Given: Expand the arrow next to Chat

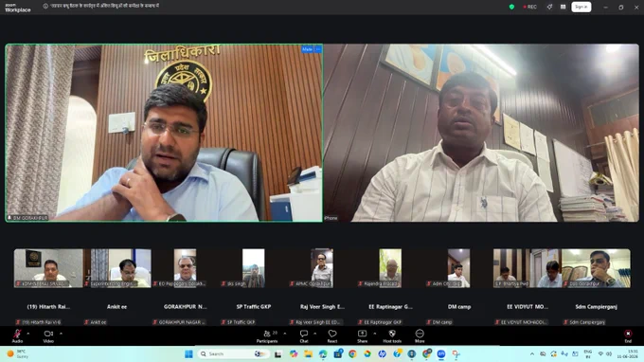Looking at the screenshot, I should [315, 334].
